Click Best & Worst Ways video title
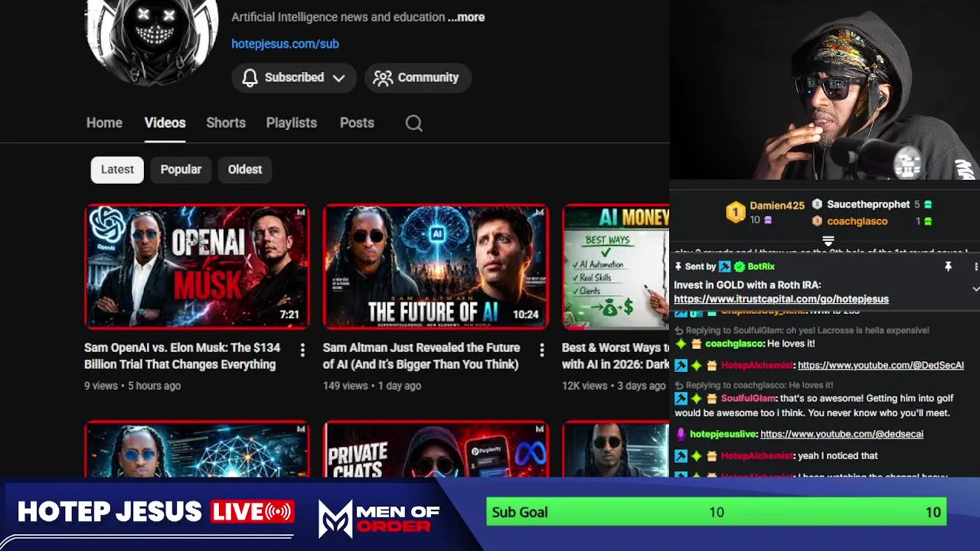This screenshot has height=551, width=980. [x=616, y=356]
